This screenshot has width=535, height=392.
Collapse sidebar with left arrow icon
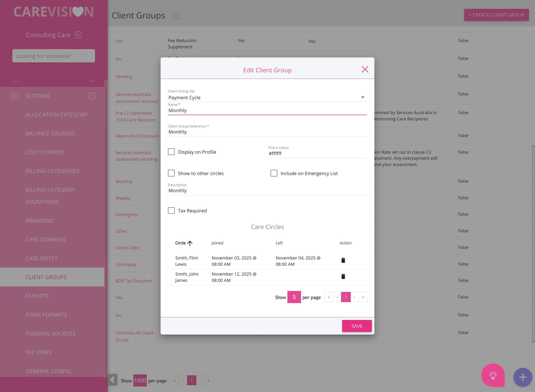112,380
